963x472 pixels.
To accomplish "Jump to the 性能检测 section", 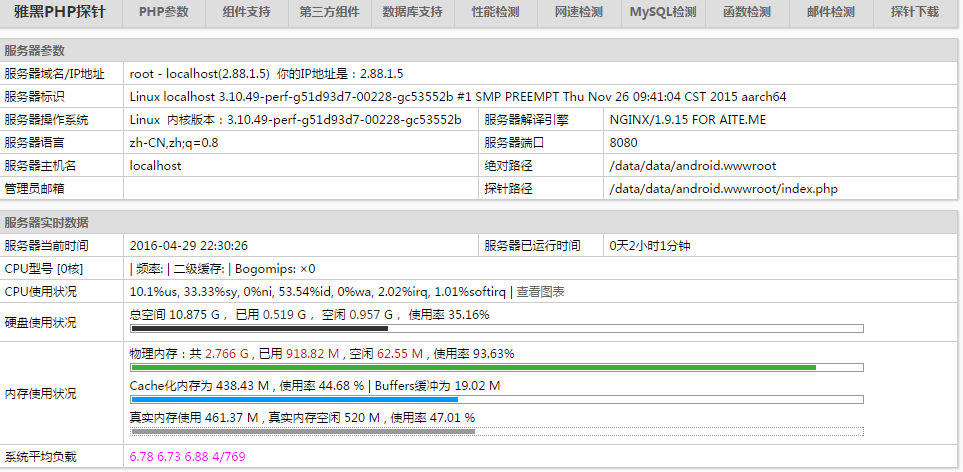I will 495,13.
